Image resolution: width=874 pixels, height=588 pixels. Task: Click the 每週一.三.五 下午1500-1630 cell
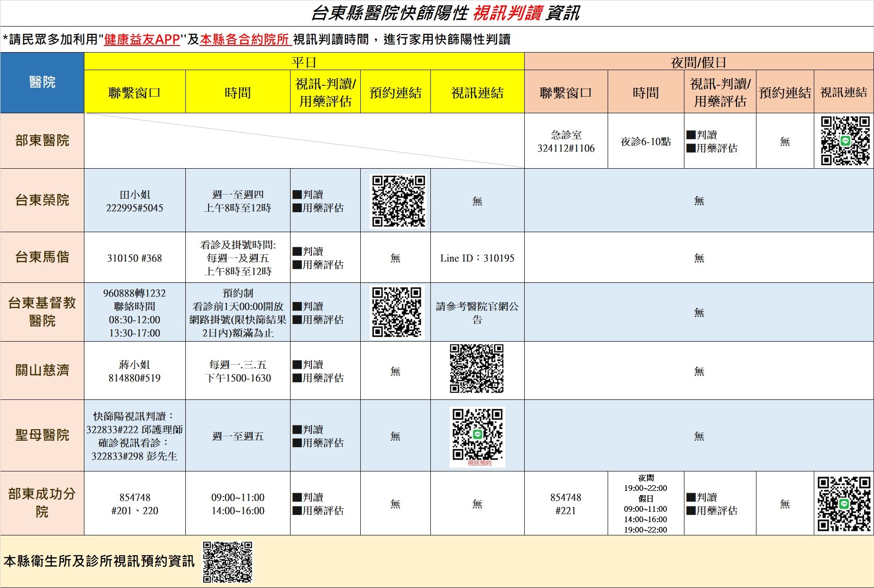coord(238,371)
